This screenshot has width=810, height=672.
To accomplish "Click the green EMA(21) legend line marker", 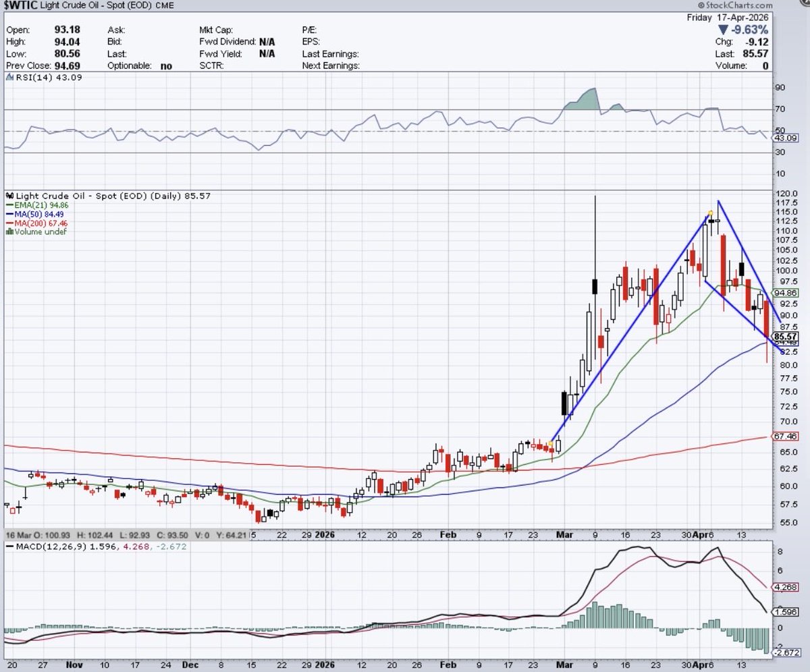I will click(x=8, y=205).
